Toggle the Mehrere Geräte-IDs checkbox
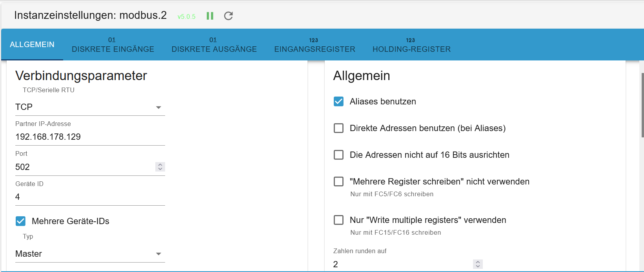The image size is (644, 272). [x=20, y=221]
